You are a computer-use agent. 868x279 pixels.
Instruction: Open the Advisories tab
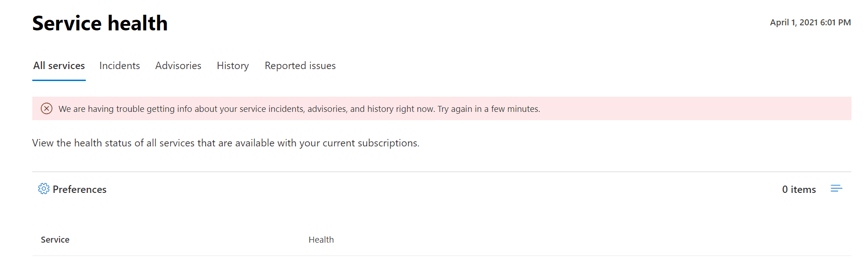point(178,66)
